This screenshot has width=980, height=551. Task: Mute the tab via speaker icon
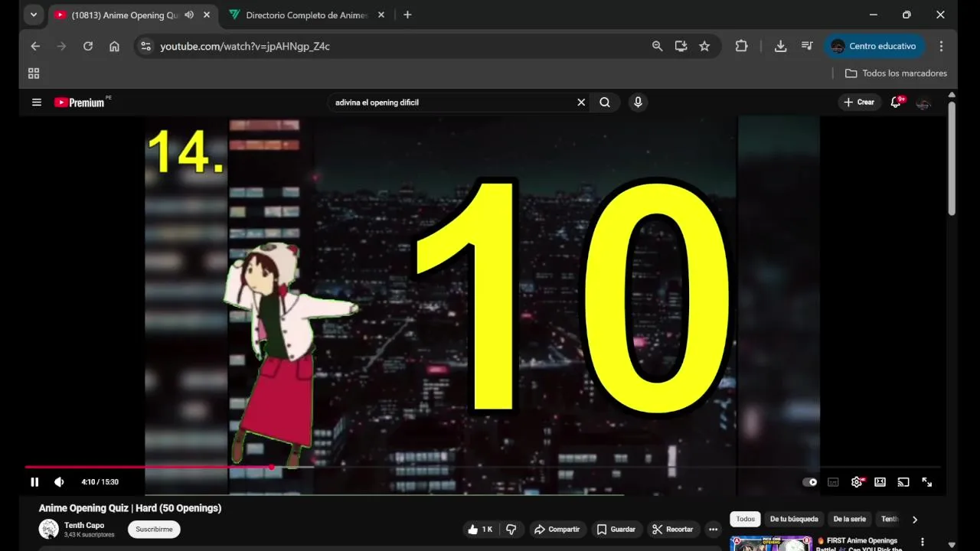(x=189, y=15)
